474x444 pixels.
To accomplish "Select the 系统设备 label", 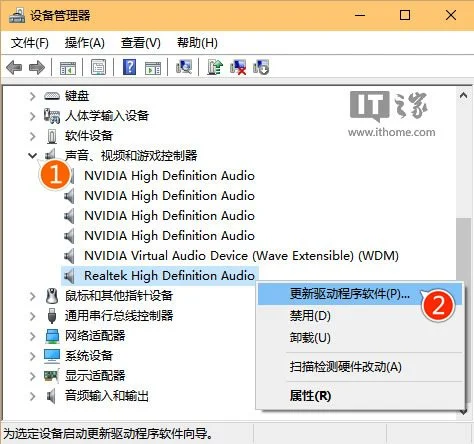I will pos(89,356).
